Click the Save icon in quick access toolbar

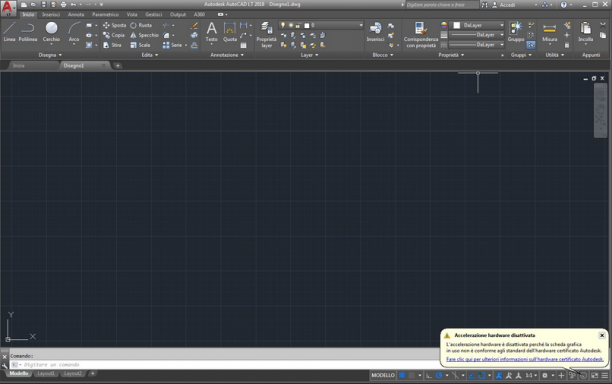pyautogui.click(x=44, y=5)
